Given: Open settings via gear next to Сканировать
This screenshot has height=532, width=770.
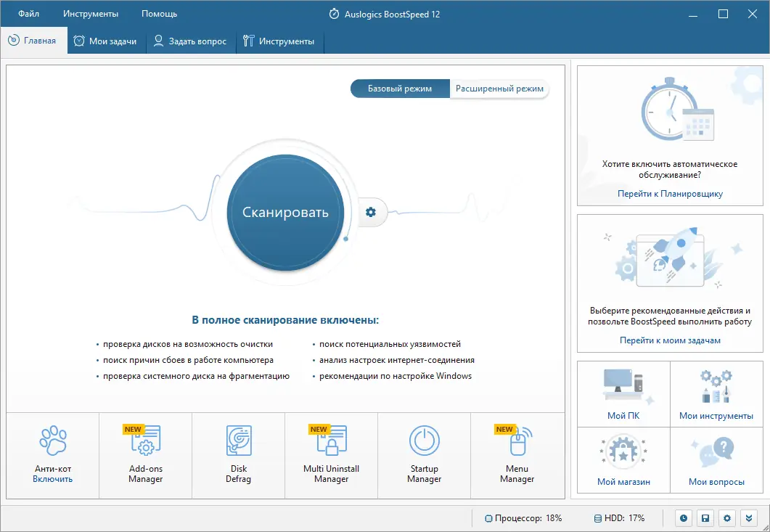Looking at the screenshot, I should click(371, 213).
